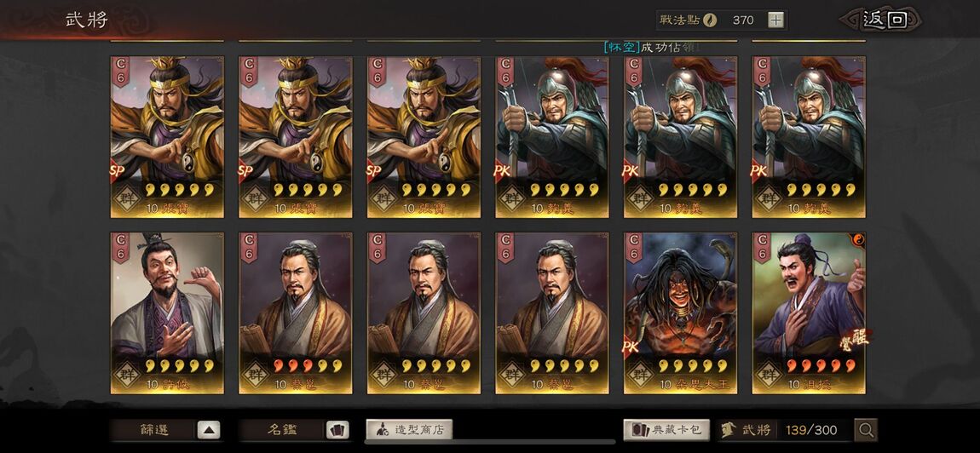
Task: Select the 許攸 general card
Action: tap(168, 313)
